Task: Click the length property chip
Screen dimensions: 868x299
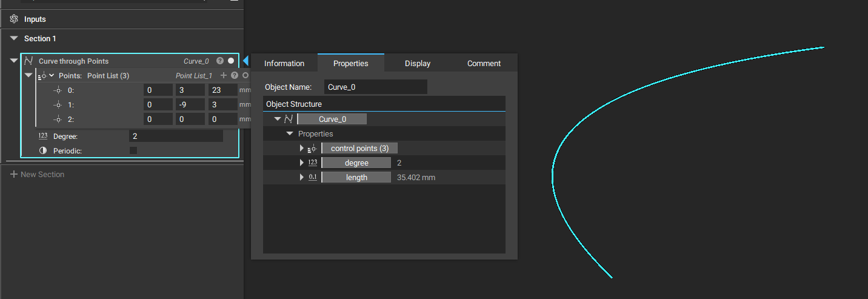Action: [x=356, y=178]
